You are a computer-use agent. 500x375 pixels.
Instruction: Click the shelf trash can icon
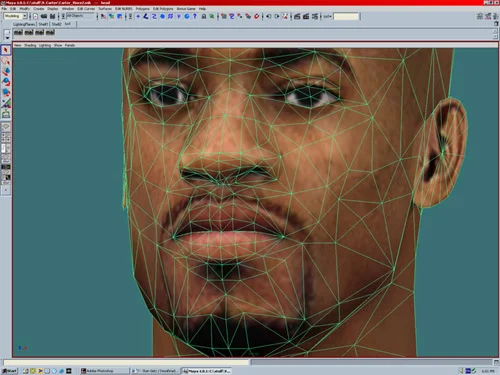click(496, 24)
